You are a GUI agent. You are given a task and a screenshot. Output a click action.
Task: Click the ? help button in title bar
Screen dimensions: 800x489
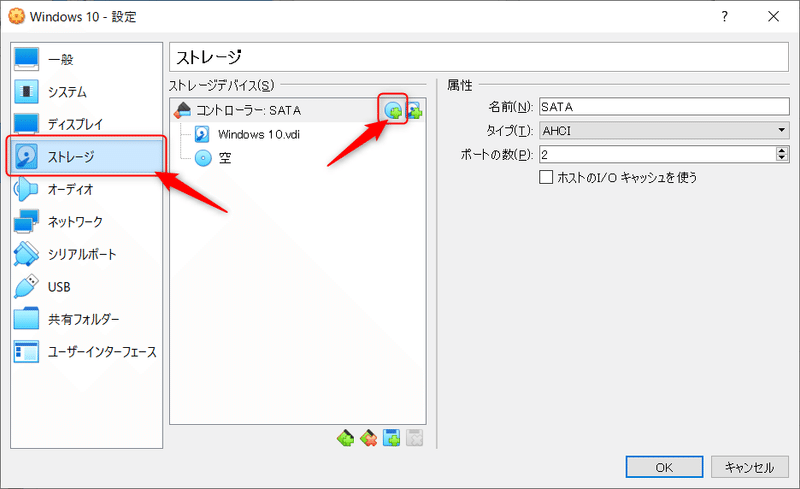tap(724, 16)
